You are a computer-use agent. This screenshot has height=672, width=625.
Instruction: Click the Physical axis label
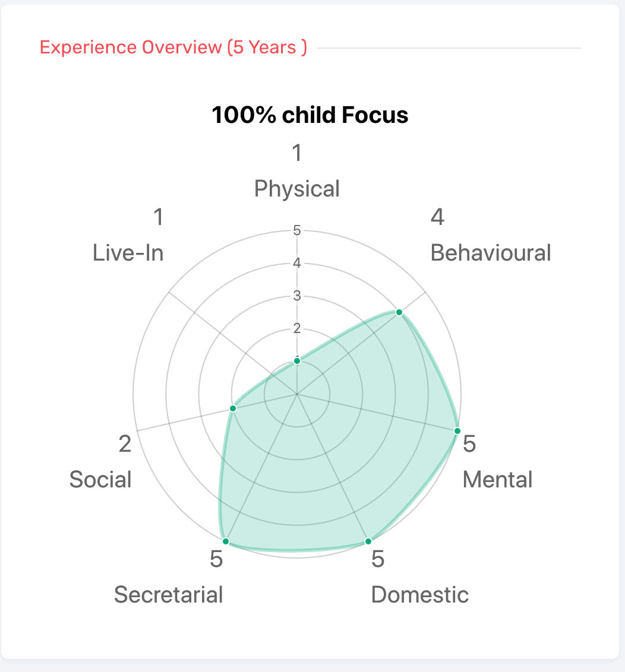297,189
